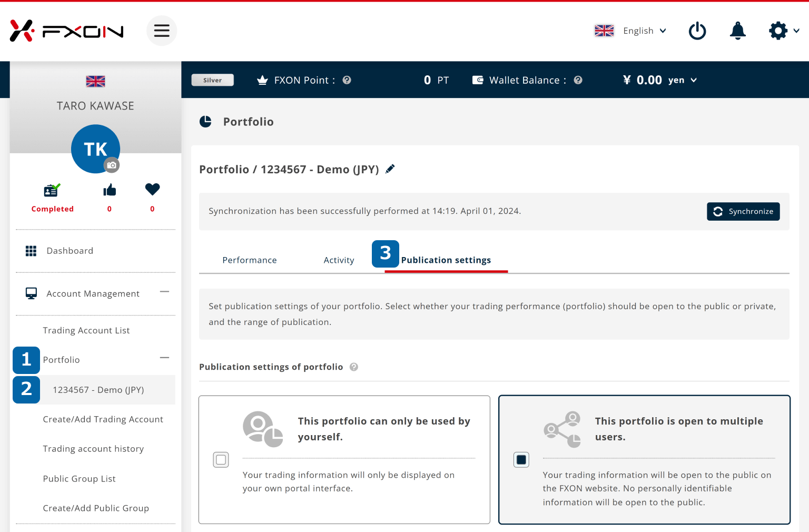This screenshot has height=532, width=809.
Task: Open the yen currency dropdown
Action: pos(683,80)
